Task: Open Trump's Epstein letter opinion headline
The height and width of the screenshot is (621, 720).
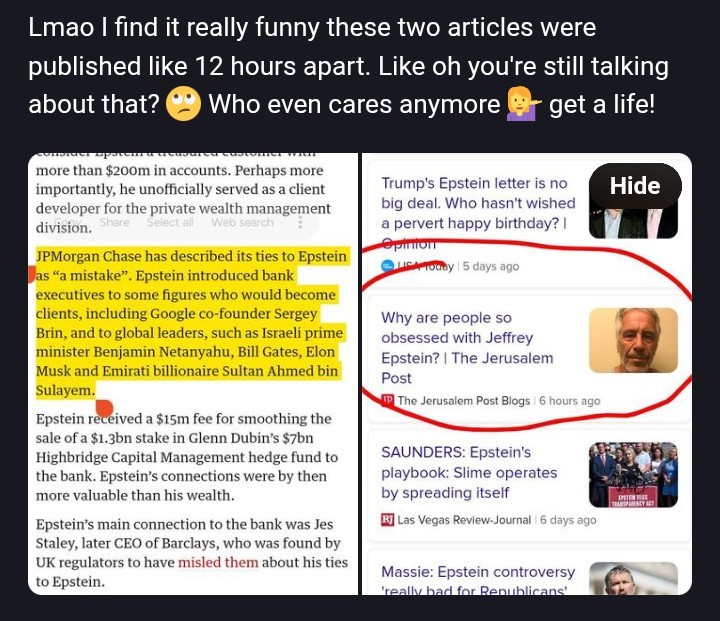Action: click(478, 213)
